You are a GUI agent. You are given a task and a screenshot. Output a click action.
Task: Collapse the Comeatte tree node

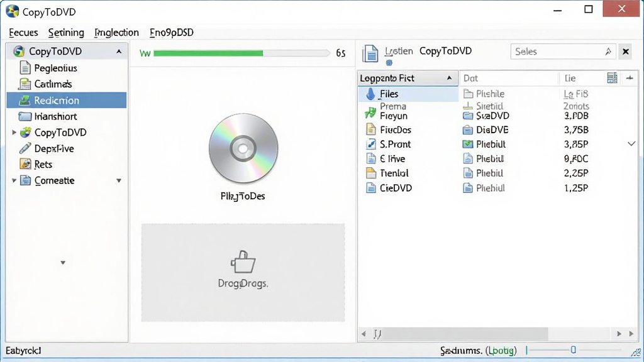click(x=14, y=180)
